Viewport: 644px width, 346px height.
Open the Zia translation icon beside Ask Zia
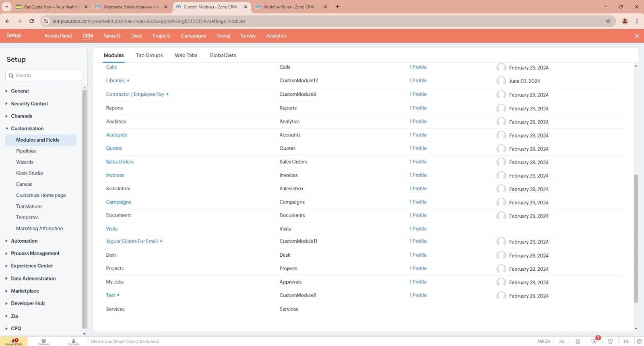coord(562,341)
